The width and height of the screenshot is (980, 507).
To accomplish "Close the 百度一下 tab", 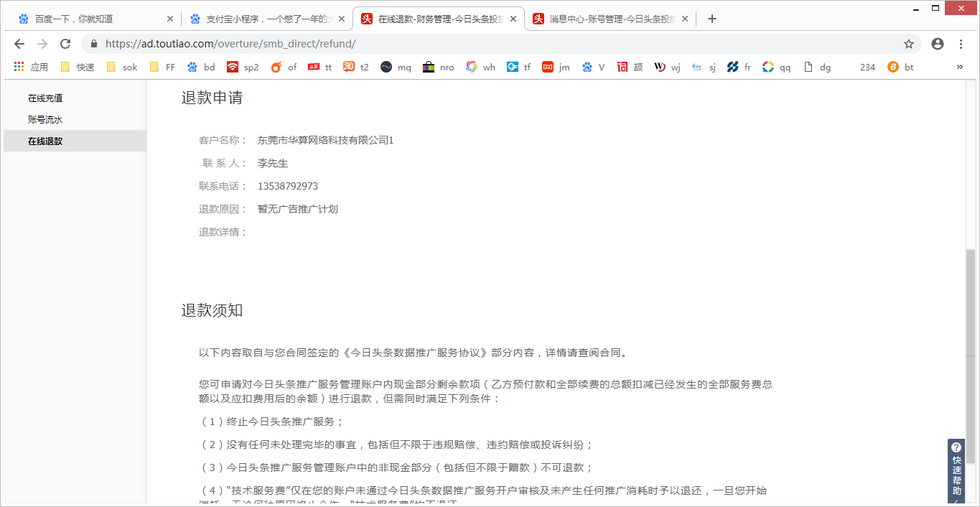I will click(x=169, y=19).
